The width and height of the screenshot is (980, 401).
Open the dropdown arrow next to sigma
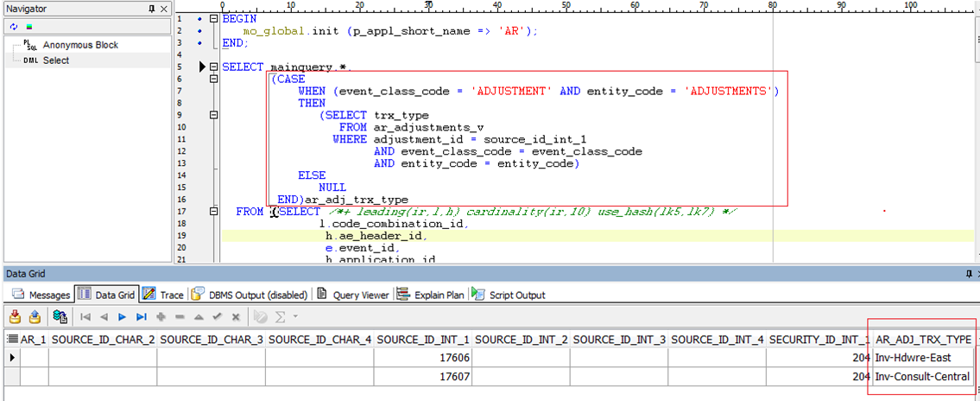[x=295, y=317]
